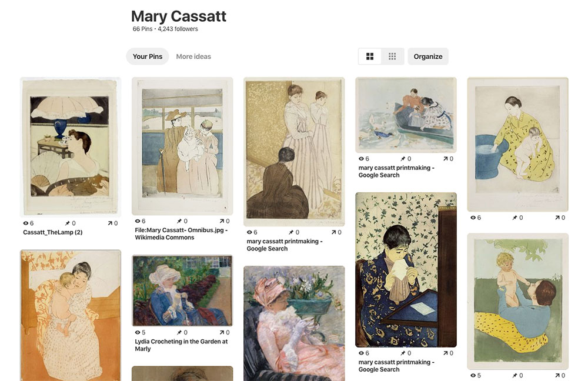Open the Lamp print thumbnail
This screenshot has height=381, width=588.
pyautogui.click(x=71, y=147)
